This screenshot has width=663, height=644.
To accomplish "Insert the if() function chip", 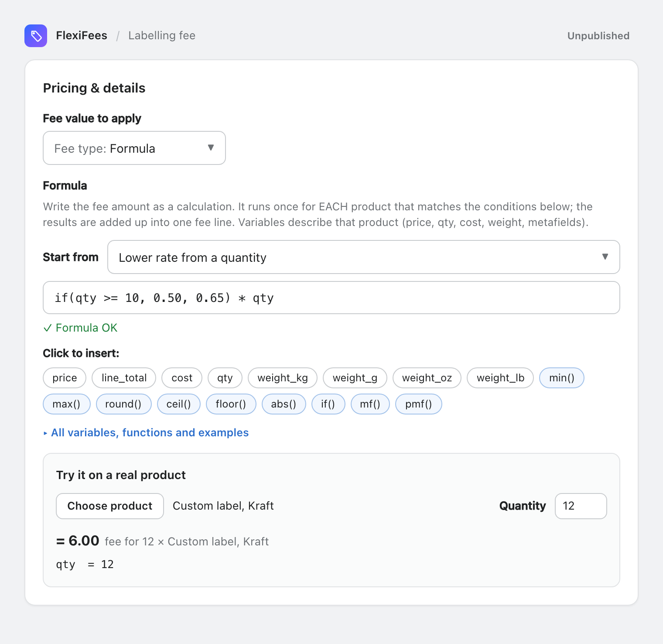I will 328,404.
